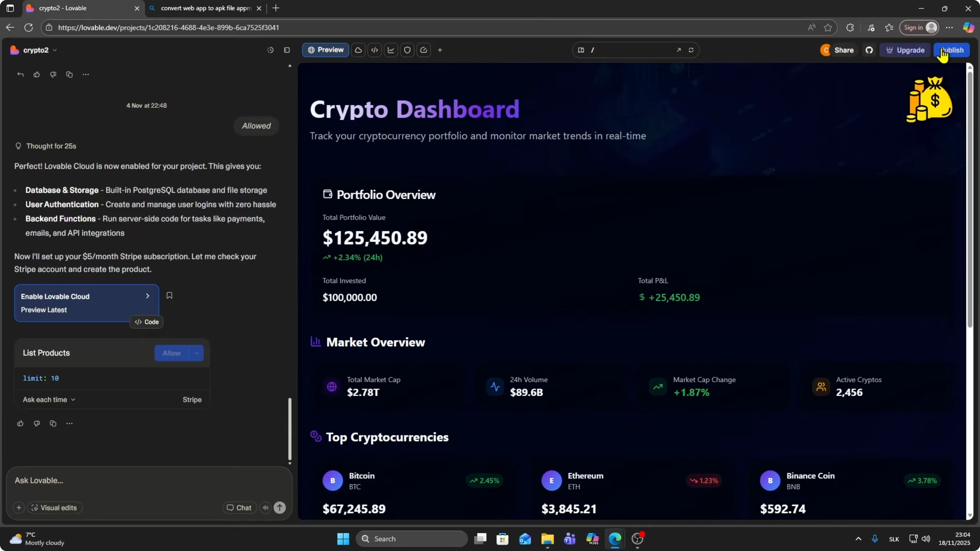Open the Analytics chart icon
Image resolution: width=980 pixels, height=551 pixels.
391,50
